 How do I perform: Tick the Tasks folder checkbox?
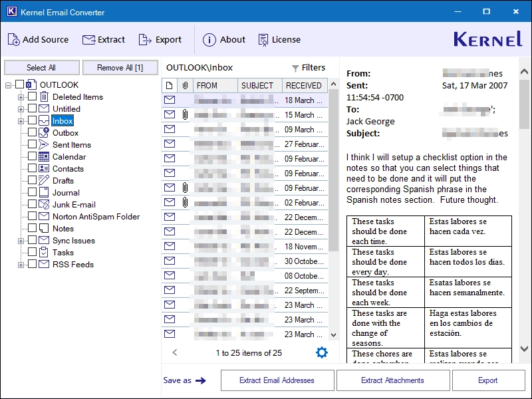click(x=32, y=252)
